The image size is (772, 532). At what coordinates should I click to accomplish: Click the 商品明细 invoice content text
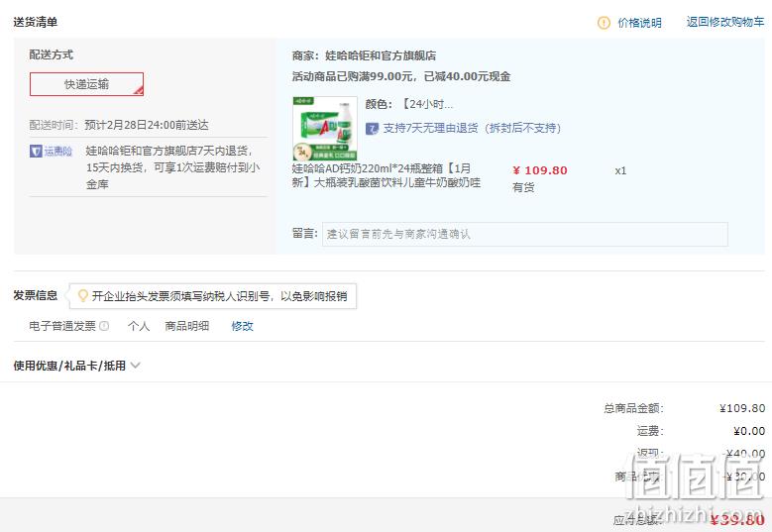[x=187, y=326]
